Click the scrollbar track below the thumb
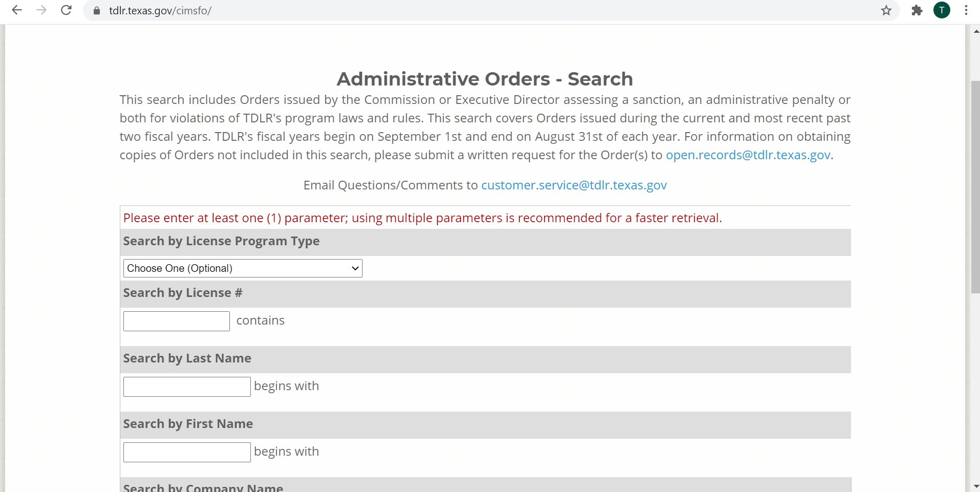This screenshot has width=980, height=492. (975, 389)
